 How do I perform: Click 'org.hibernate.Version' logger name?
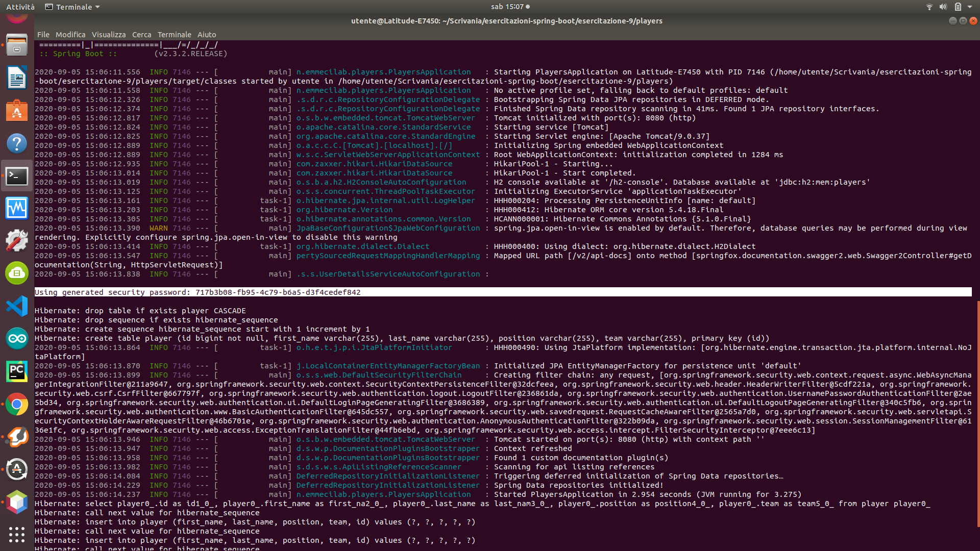tap(345, 210)
